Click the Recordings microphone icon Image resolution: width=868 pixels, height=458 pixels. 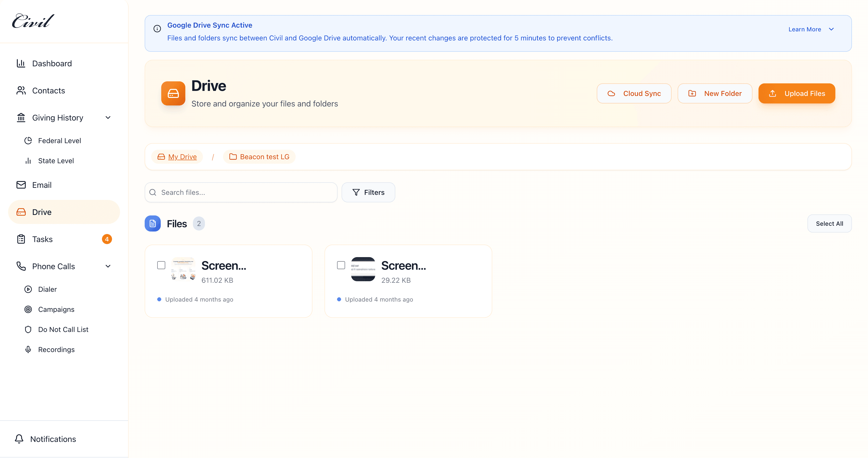pos(28,350)
